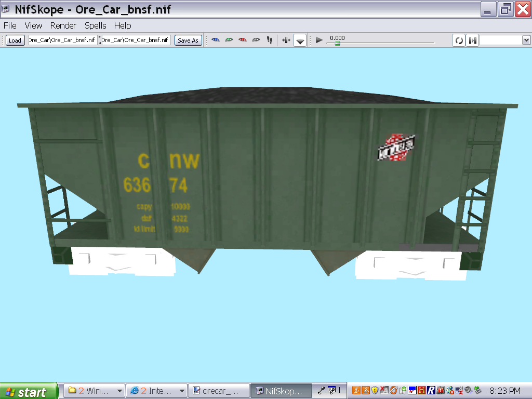Click the first Java tray icon
Image resolution: width=532 pixels, height=399 pixels.
356,391
